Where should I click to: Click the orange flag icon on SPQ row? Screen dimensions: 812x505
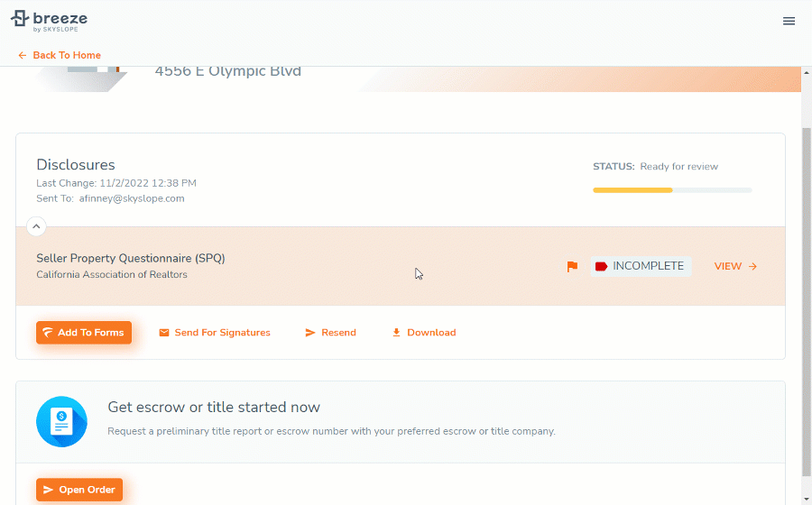572,266
